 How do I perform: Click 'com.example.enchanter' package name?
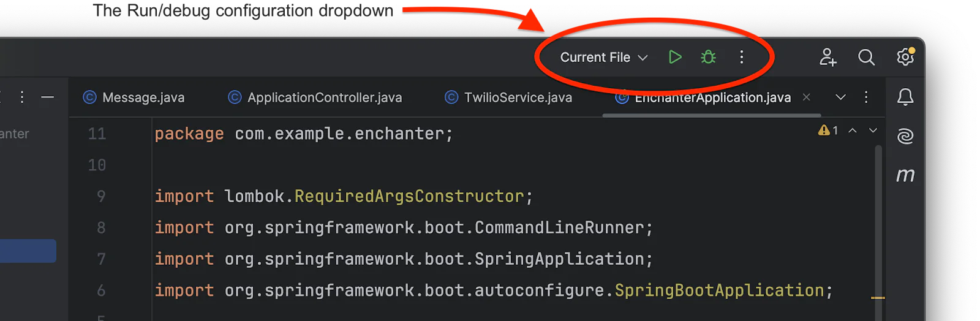point(339,134)
